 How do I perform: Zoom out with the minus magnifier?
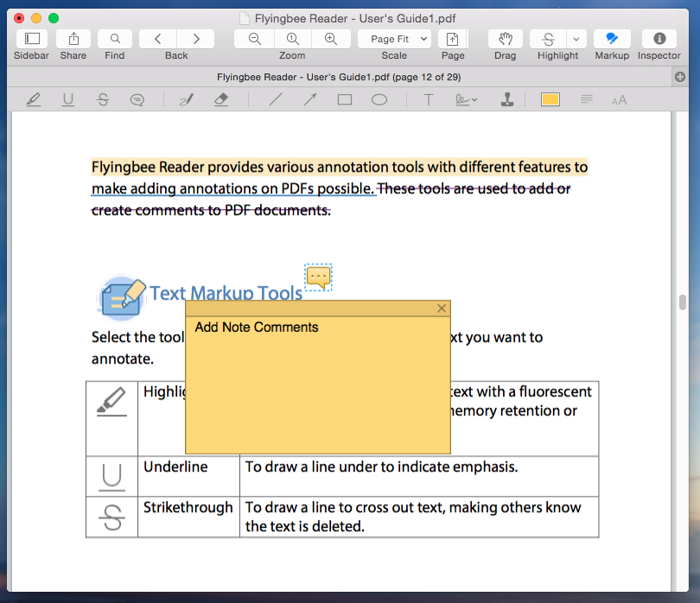pyautogui.click(x=254, y=39)
